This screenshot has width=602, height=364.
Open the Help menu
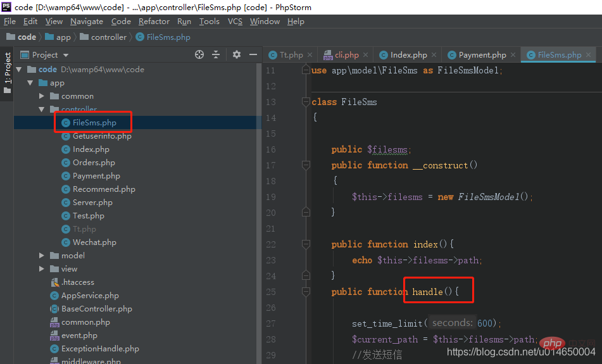click(296, 22)
